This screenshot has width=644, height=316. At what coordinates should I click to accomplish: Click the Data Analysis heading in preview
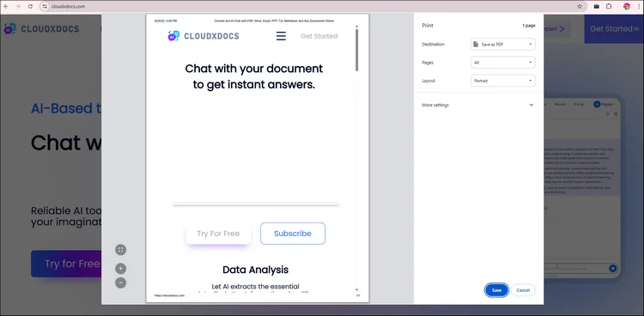coord(256,270)
